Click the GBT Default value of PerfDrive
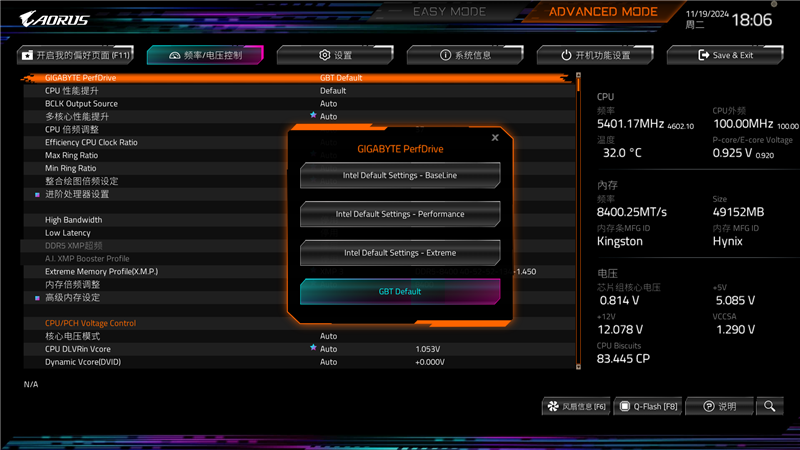Screen dimensions: 800x450 point(341,78)
